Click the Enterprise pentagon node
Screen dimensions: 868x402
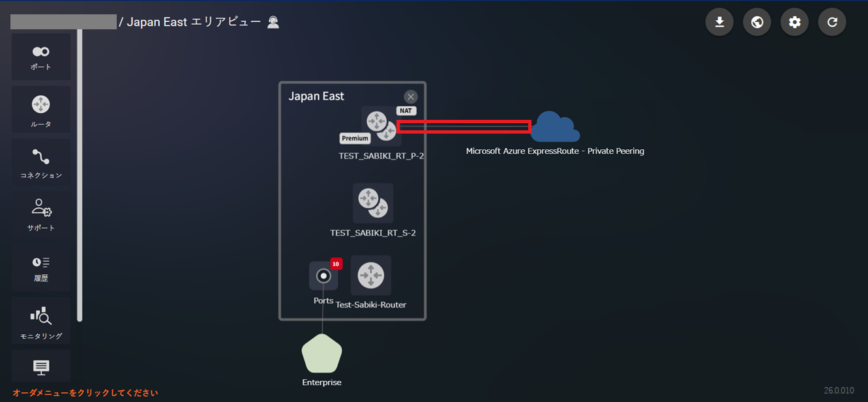pyautogui.click(x=322, y=354)
